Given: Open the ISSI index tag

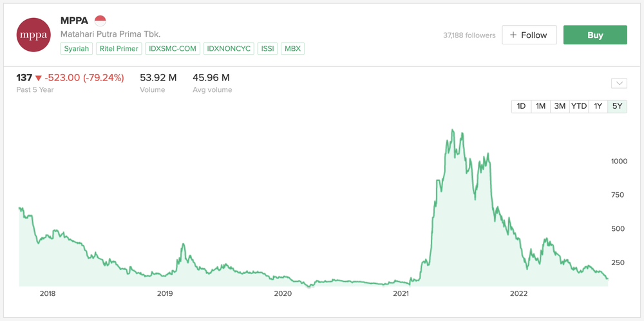Looking at the screenshot, I should [x=268, y=48].
